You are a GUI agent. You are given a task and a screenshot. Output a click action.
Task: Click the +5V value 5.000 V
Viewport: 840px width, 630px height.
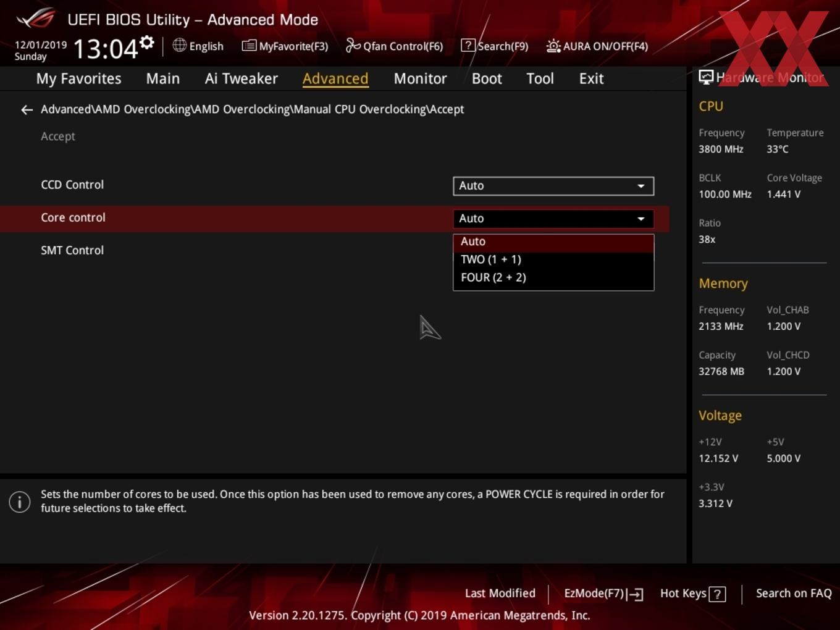784,458
